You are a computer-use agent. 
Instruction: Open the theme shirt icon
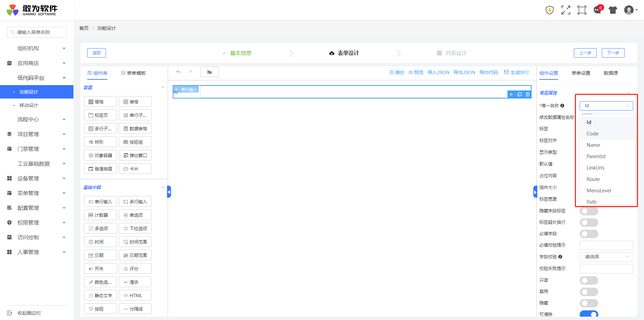[x=613, y=10]
